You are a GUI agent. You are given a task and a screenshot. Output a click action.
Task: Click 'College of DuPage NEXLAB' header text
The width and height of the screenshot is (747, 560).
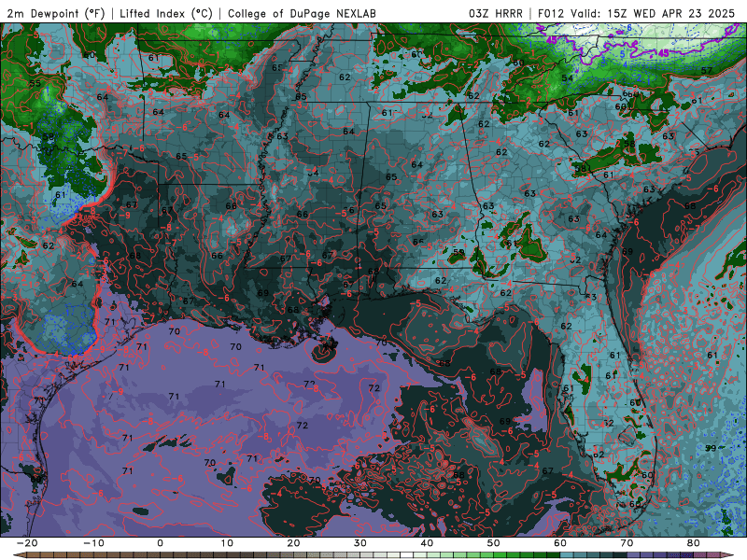point(302,13)
